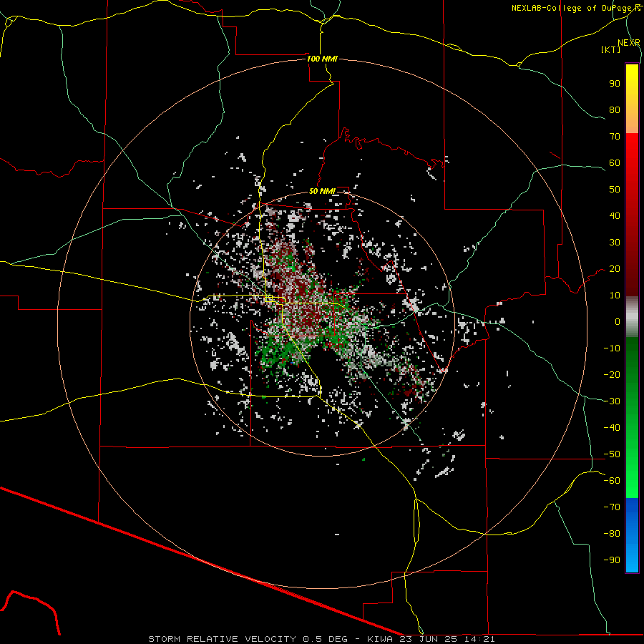Click the 0.5 DEG elevation text
Screen dimensions: 644x644
point(326,639)
